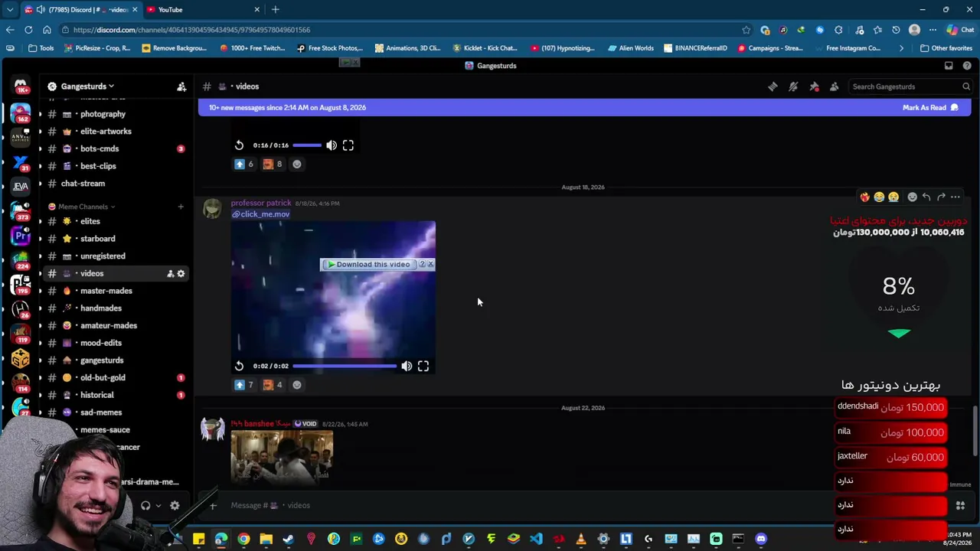
Task: Open new browser tab
Action: 276,10
